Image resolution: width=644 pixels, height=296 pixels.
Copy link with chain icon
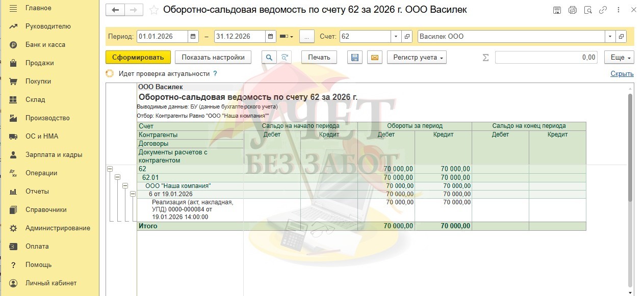point(603,10)
